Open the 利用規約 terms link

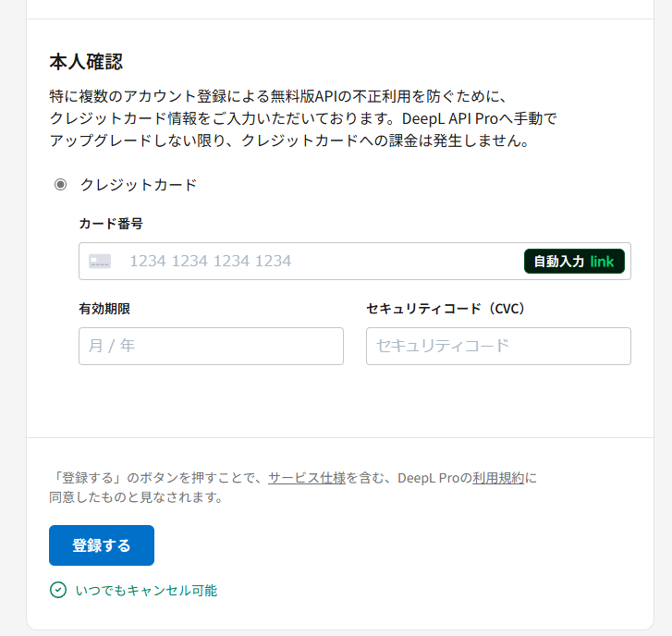pos(498,478)
